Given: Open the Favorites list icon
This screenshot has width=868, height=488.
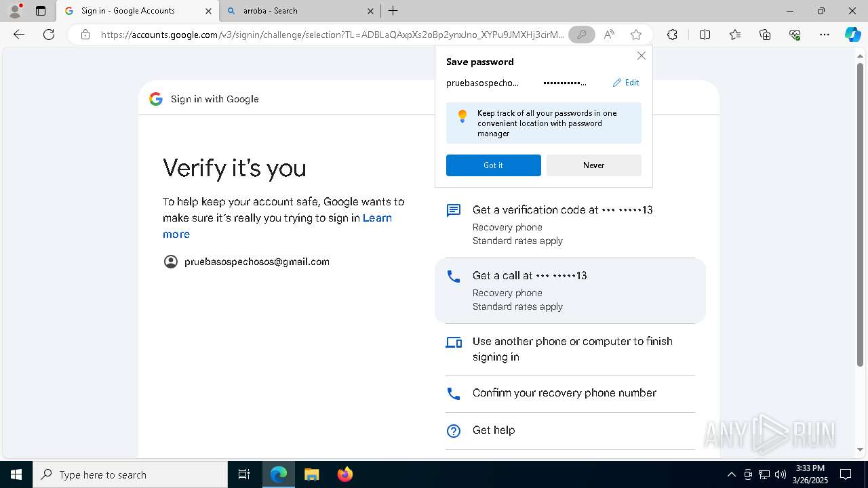Looking at the screenshot, I should [735, 35].
